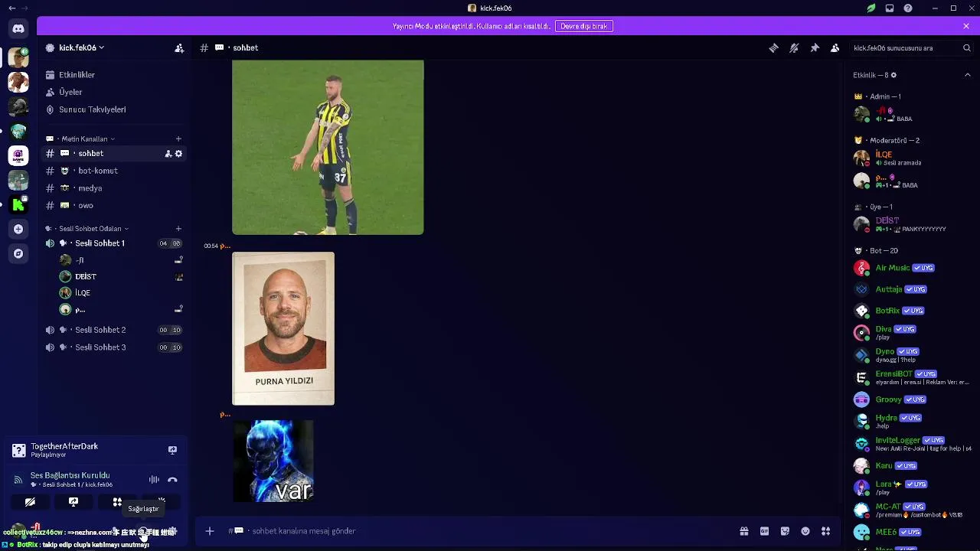Screen dimensions: 980x551
Task: Open InviteLogger bot profile in member list
Action: coord(911,443)
